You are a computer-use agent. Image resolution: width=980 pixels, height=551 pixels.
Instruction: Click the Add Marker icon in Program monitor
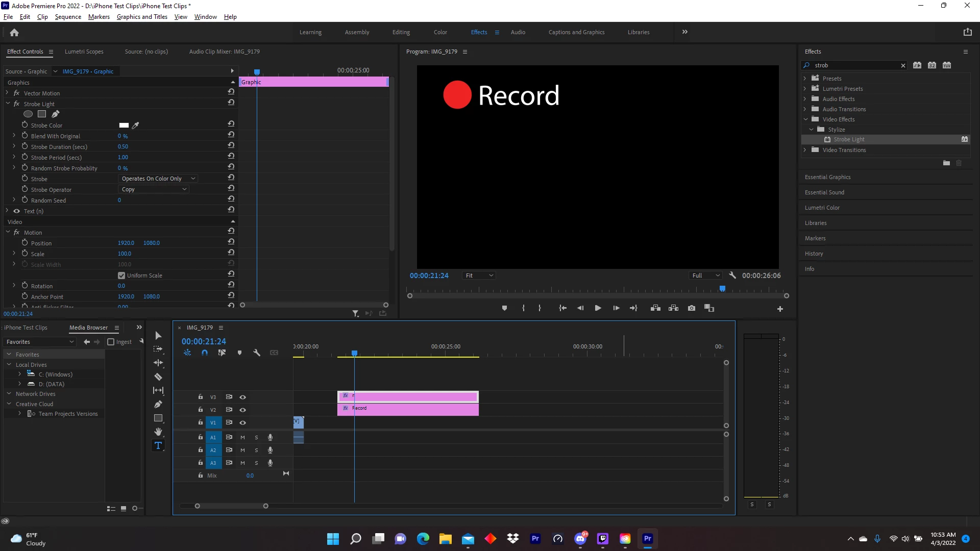504,308
